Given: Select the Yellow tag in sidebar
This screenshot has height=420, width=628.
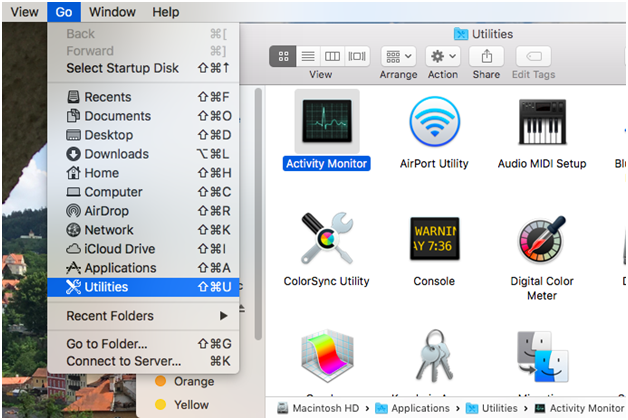Looking at the screenshot, I should 182,405.
